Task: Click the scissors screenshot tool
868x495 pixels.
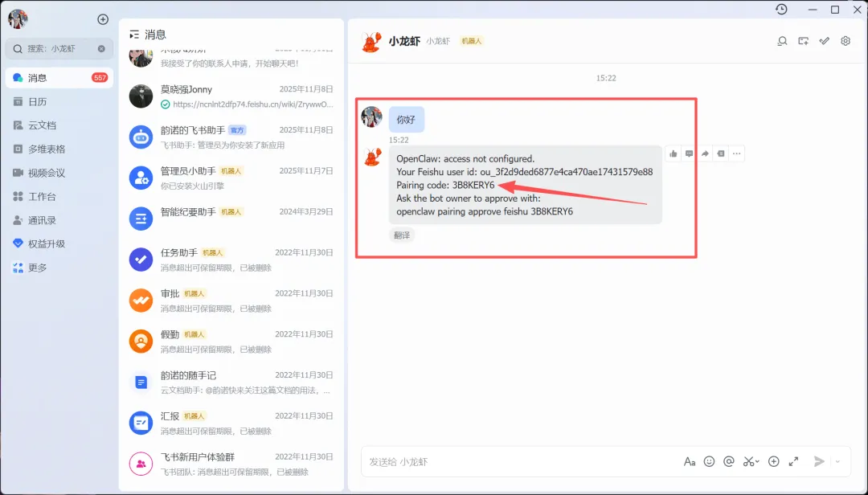Action: [x=748, y=461]
